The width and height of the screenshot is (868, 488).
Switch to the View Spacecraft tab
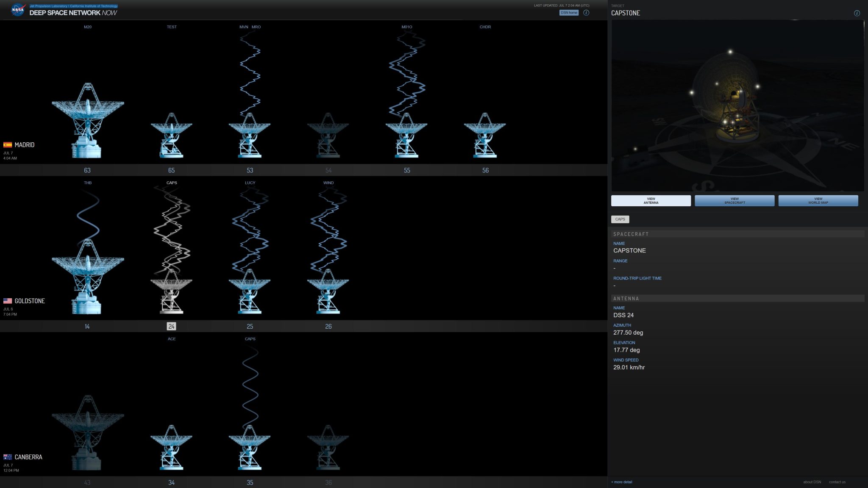734,200
